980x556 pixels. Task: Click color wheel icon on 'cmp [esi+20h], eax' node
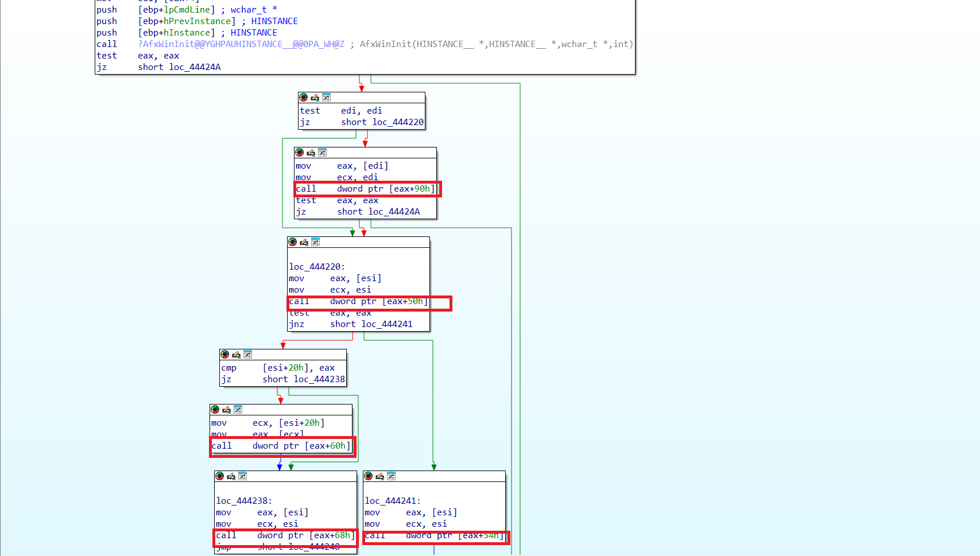(x=225, y=355)
